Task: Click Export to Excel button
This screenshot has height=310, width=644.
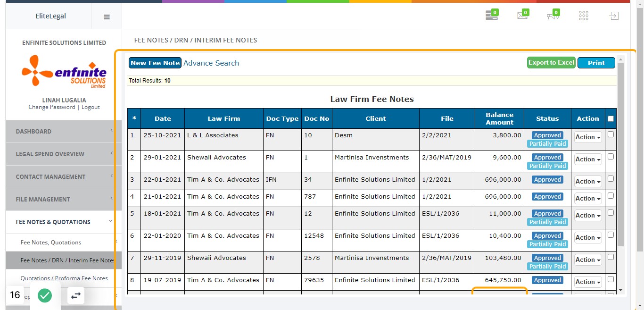Action: pos(552,63)
